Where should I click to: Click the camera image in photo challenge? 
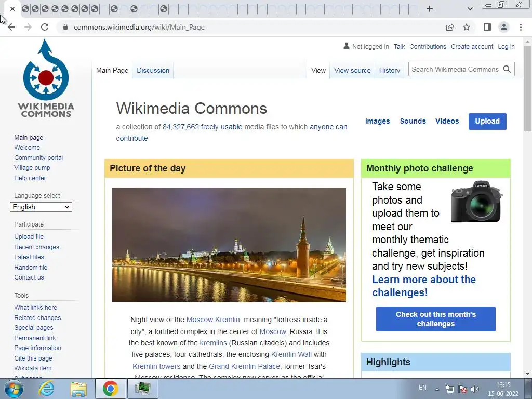pos(477,202)
